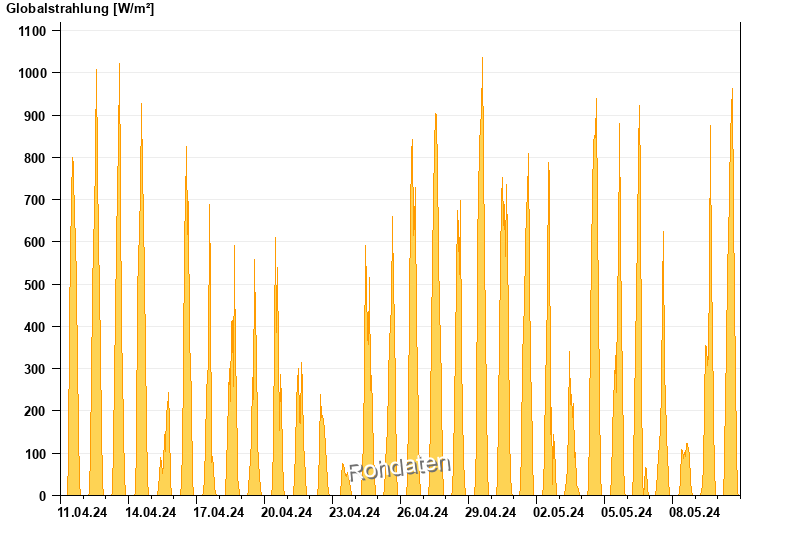The width and height of the screenshot is (800, 550).
Task: Click the date label 29.04.24
Action: pos(490,512)
